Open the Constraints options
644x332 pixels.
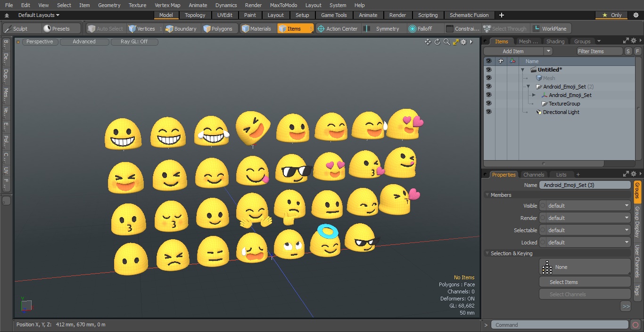point(462,29)
